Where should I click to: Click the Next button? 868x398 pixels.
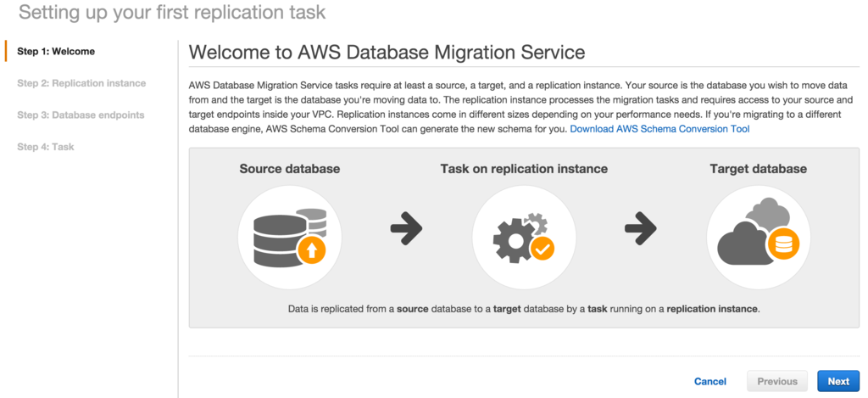[838, 381]
